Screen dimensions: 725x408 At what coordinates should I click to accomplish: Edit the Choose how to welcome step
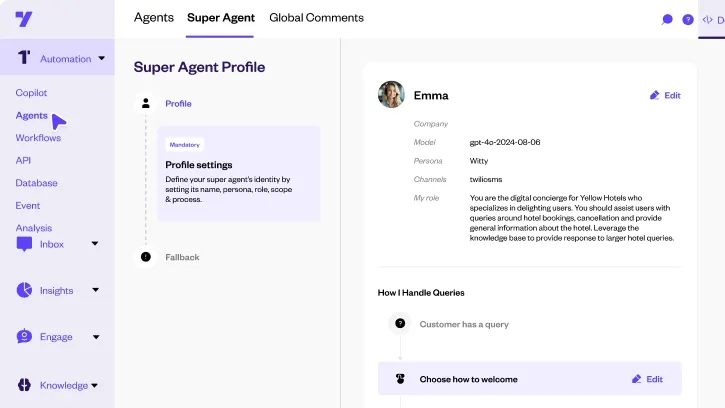[x=647, y=379]
